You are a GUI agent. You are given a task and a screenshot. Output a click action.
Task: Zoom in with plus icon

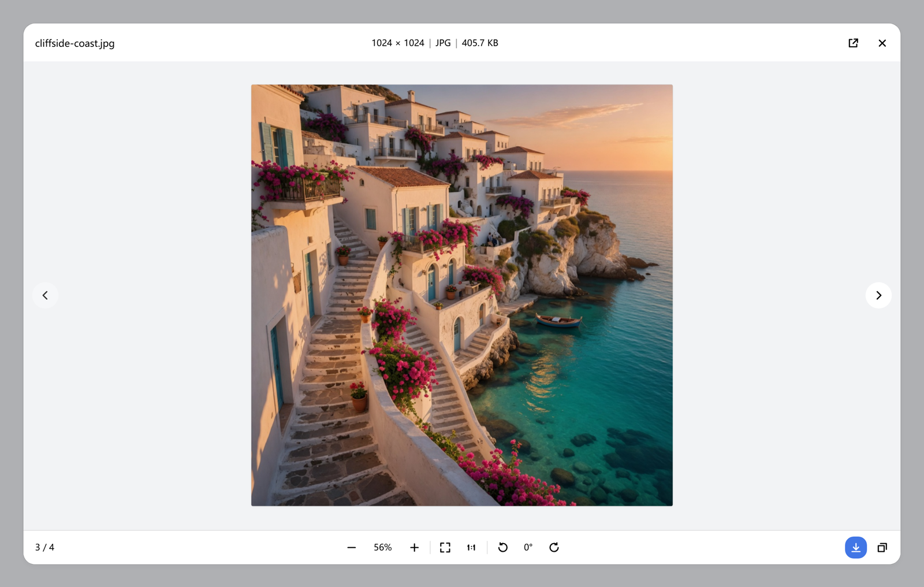[x=414, y=547]
